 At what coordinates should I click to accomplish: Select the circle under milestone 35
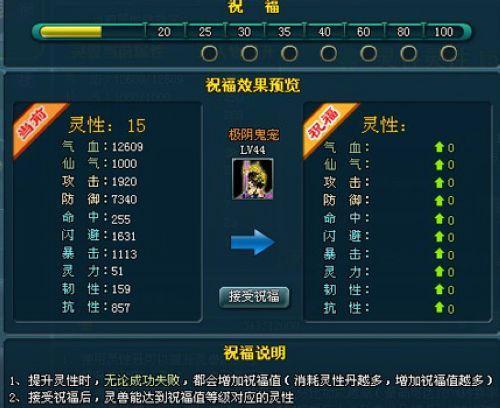[x=289, y=54]
